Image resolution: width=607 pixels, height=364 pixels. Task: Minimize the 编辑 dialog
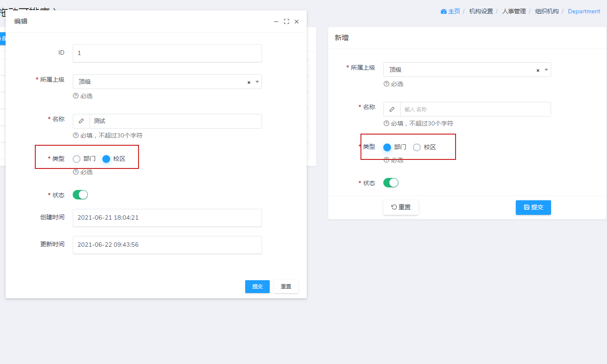click(276, 21)
